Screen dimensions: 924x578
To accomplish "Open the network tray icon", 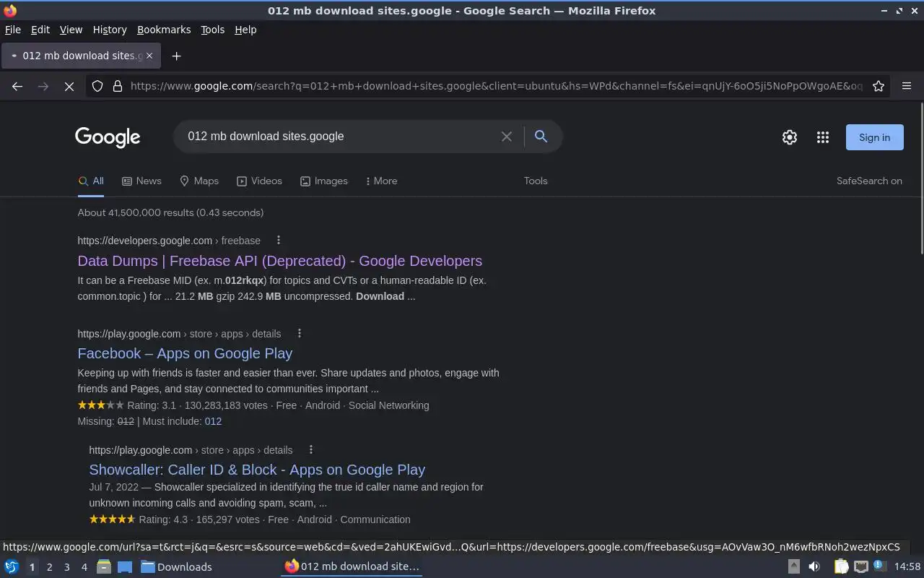I will [860, 566].
